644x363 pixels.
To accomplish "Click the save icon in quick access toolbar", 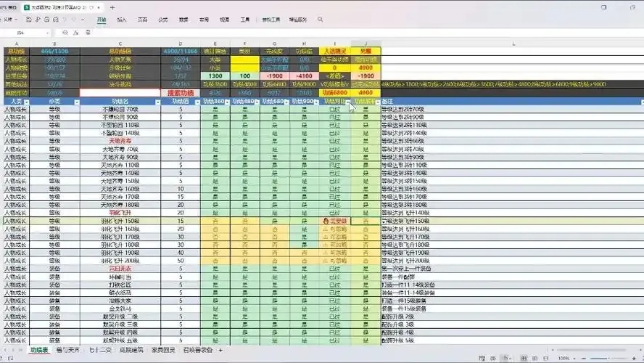I will click(28, 20).
